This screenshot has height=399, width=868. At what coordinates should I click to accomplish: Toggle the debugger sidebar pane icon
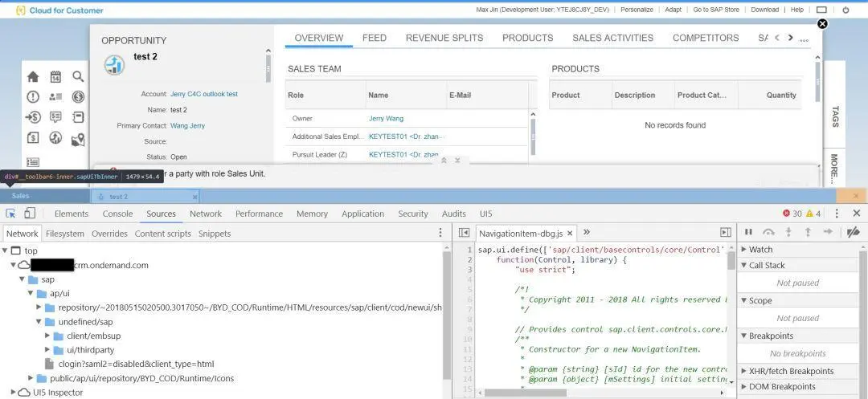point(726,233)
